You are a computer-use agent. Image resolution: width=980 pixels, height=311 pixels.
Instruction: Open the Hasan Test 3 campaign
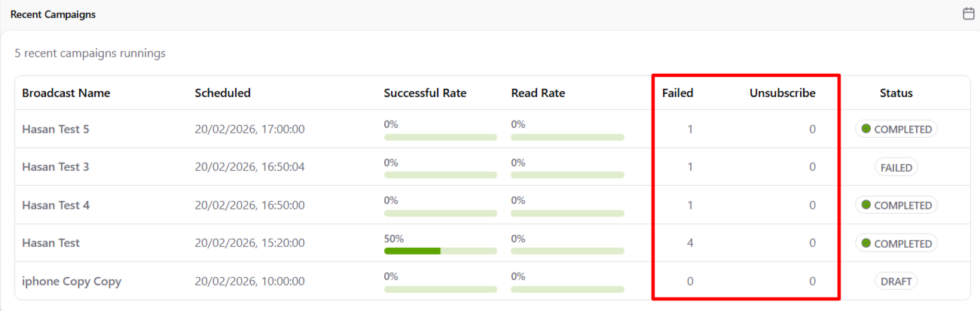56,167
